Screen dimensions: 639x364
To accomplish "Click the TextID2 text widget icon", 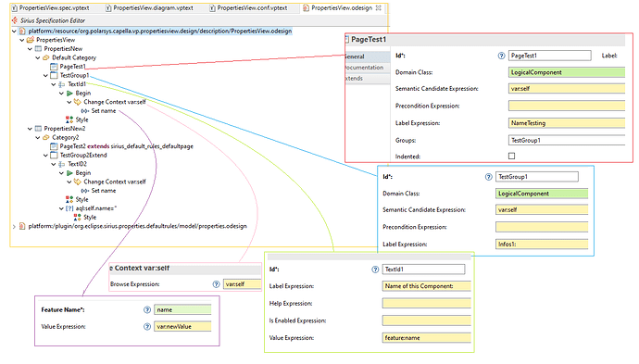I will [x=61, y=164].
